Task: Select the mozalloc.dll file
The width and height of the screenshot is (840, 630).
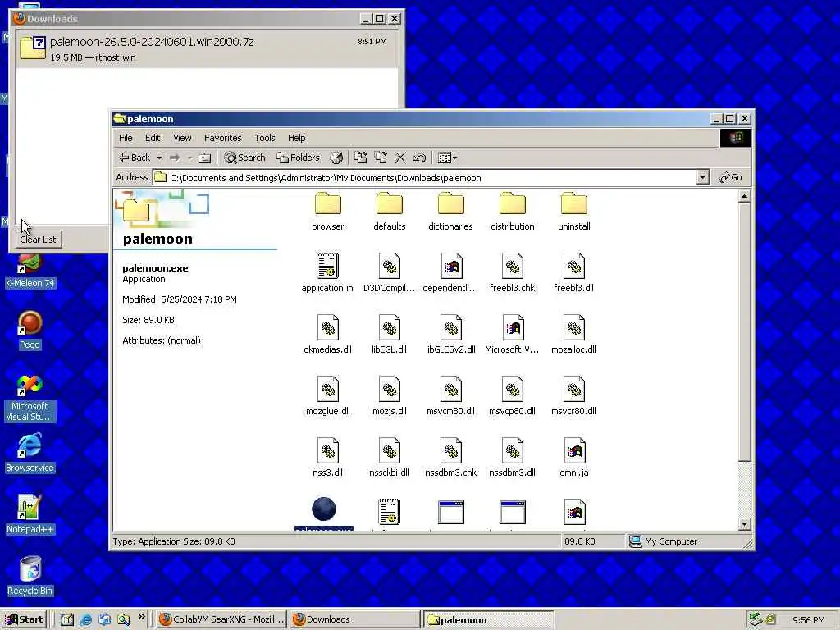Action: coord(573,335)
